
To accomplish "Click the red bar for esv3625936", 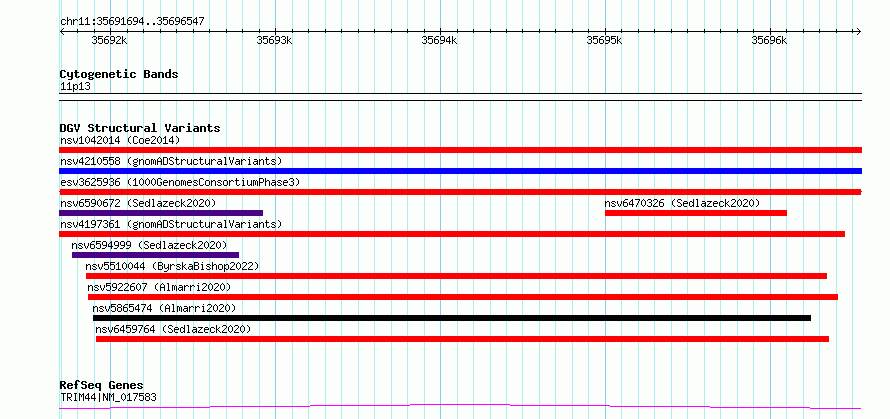I will pos(460,192).
